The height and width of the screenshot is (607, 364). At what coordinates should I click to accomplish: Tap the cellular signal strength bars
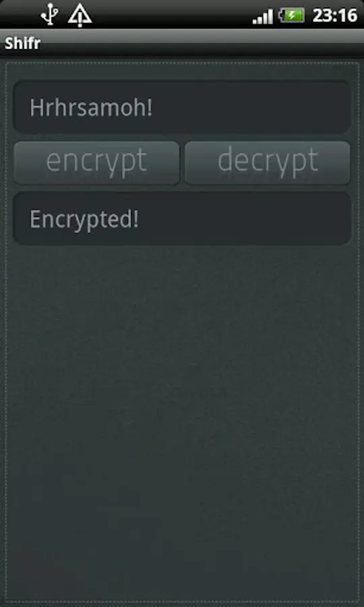263,17
